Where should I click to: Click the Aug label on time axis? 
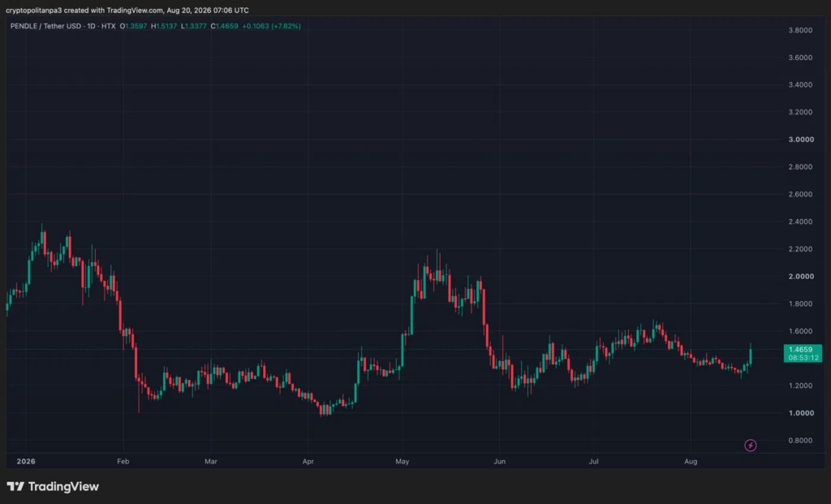(691, 461)
